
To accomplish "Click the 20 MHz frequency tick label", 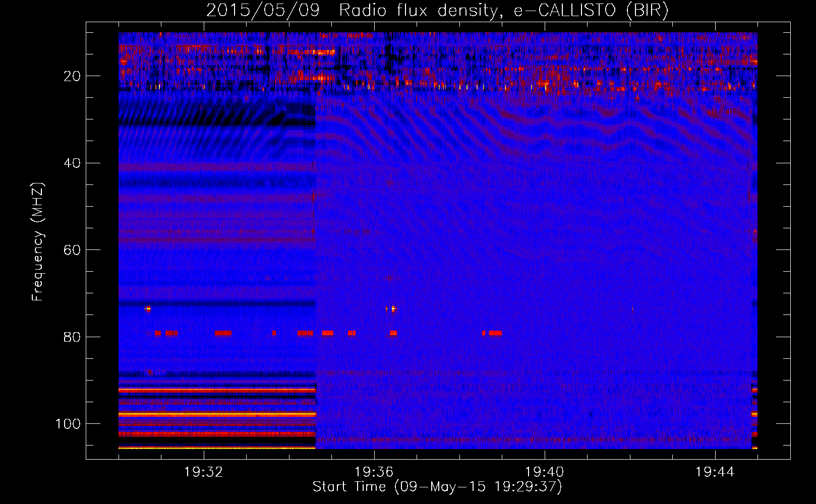I will [72, 76].
